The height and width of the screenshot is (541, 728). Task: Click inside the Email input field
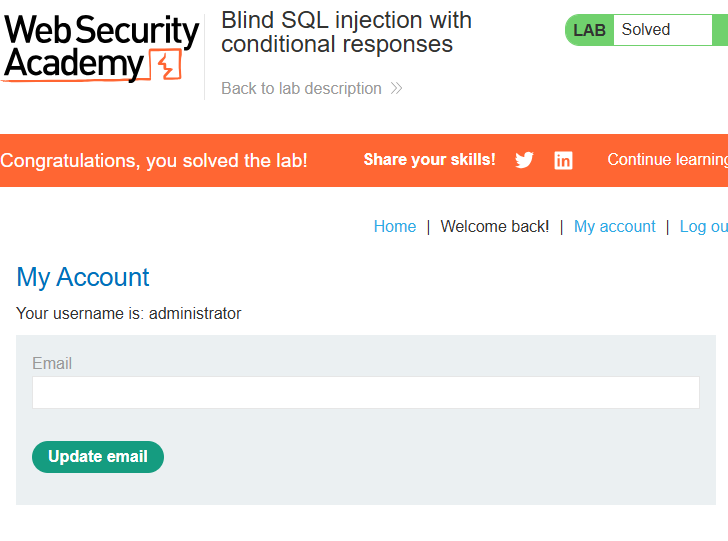[366, 393]
